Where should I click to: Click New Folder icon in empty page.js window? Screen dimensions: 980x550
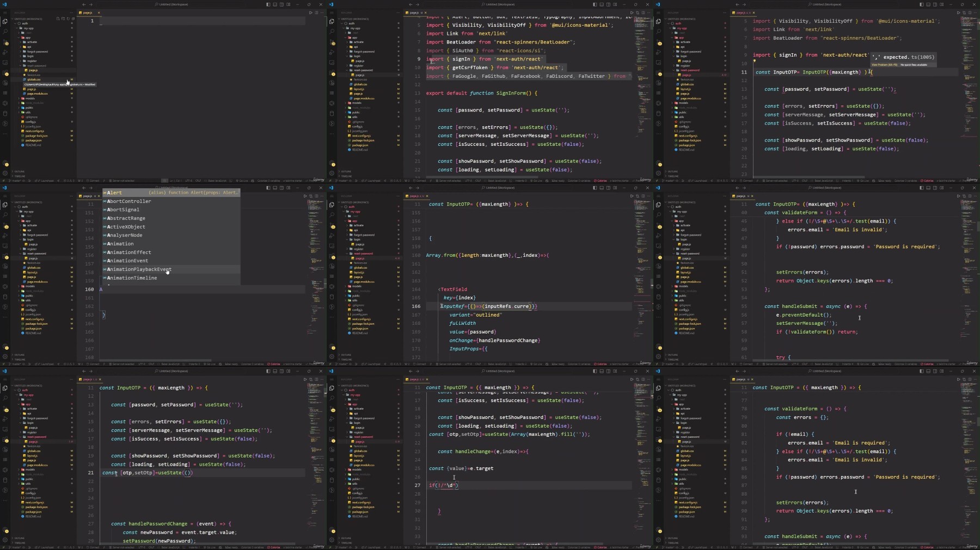[x=63, y=18]
